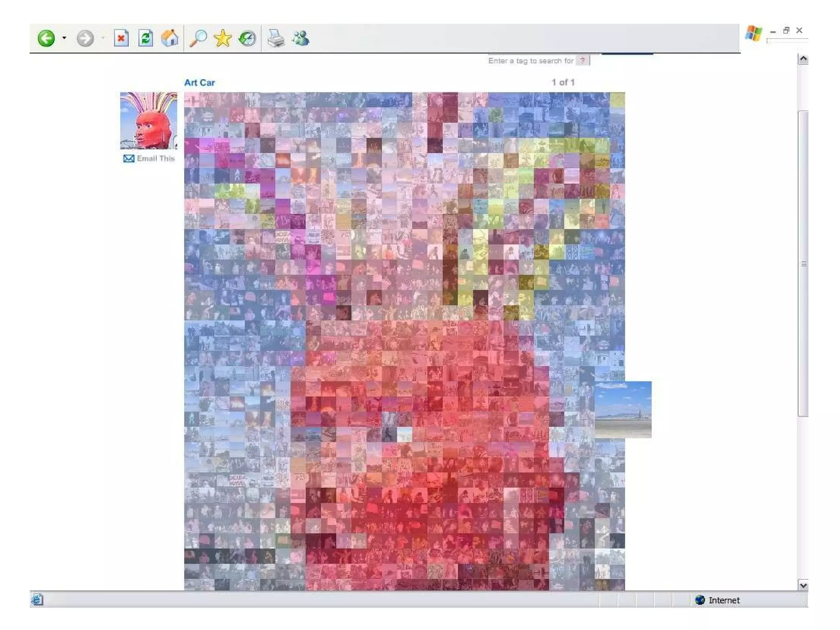The image size is (840, 630).
Task: Expand the Back button history dropdown
Action: click(64, 38)
